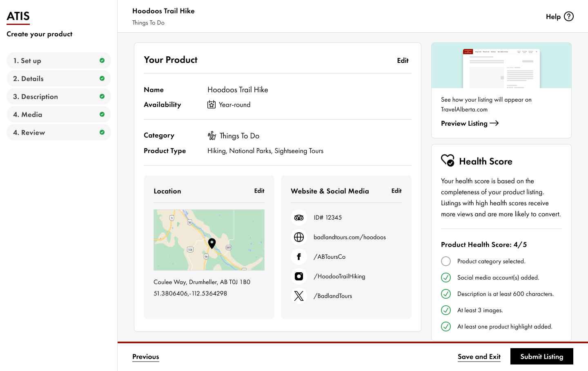Click the Facebook icon
The width and height of the screenshot is (588, 371).
click(x=299, y=257)
